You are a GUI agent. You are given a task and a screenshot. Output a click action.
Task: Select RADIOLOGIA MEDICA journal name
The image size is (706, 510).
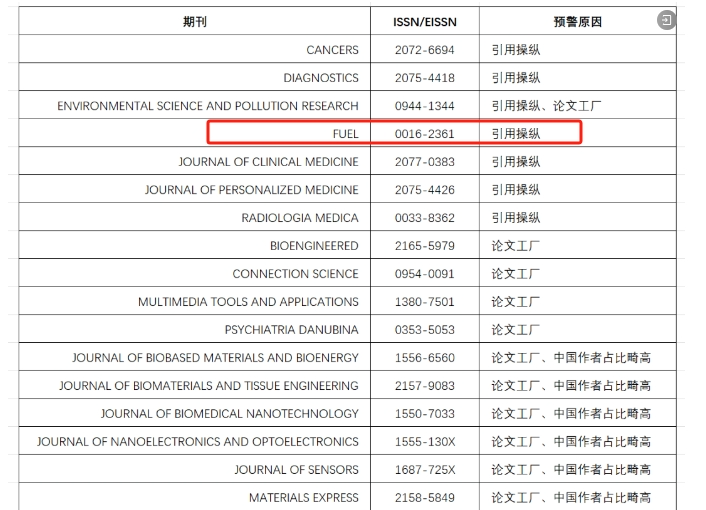coord(299,217)
